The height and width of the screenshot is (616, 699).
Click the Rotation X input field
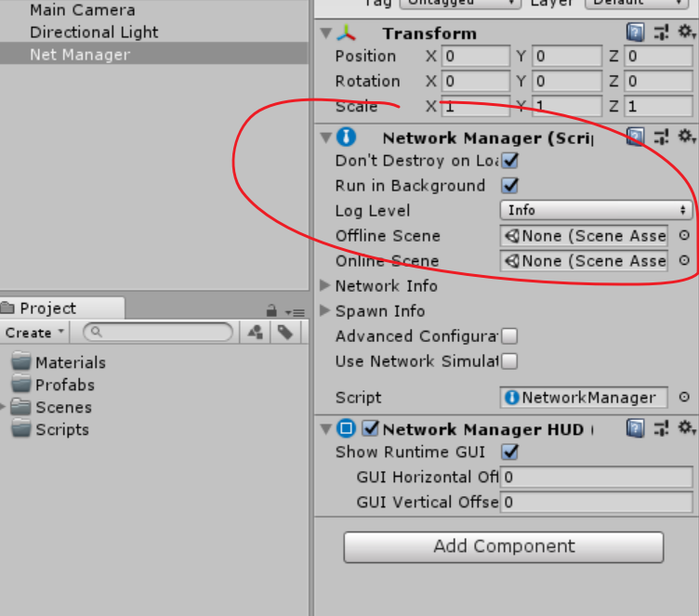pos(476,81)
